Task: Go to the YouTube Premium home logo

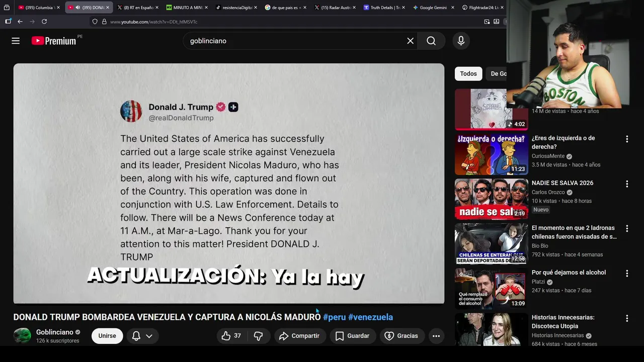Action: (x=54, y=41)
